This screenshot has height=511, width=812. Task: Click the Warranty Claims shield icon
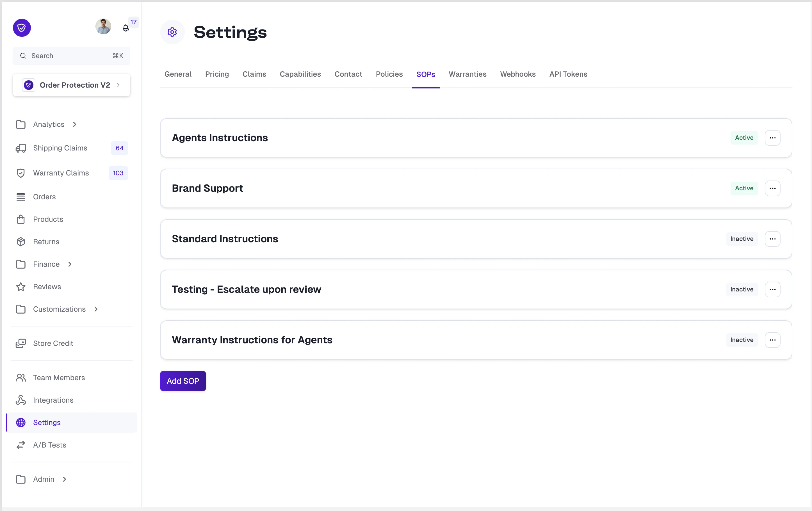pyautogui.click(x=21, y=173)
